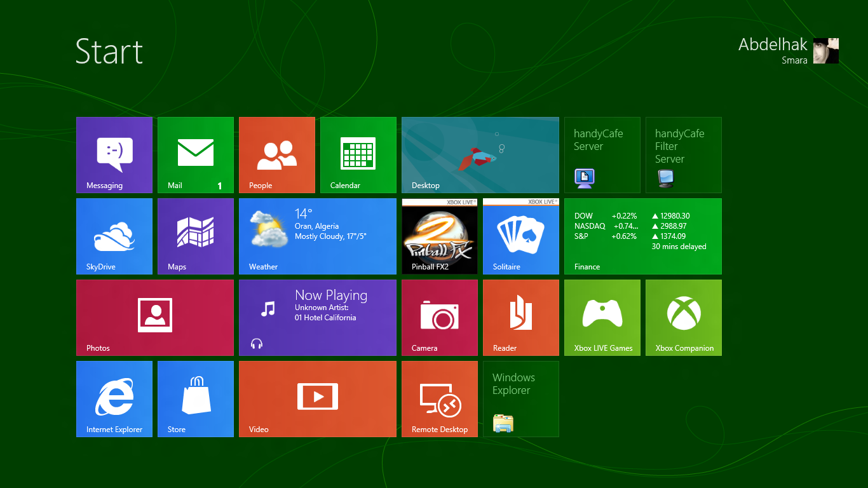Start the Pinball FX2 game

pos(440,236)
